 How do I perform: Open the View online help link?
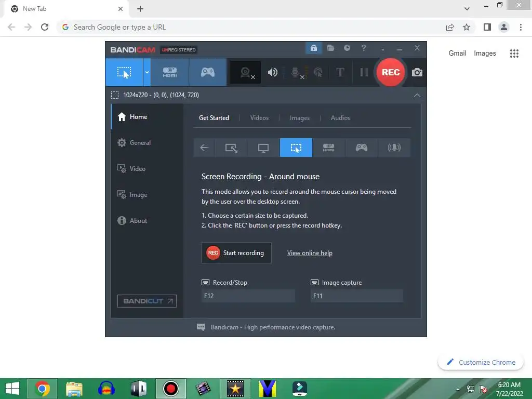pyautogui.click(x=310, y=253)
